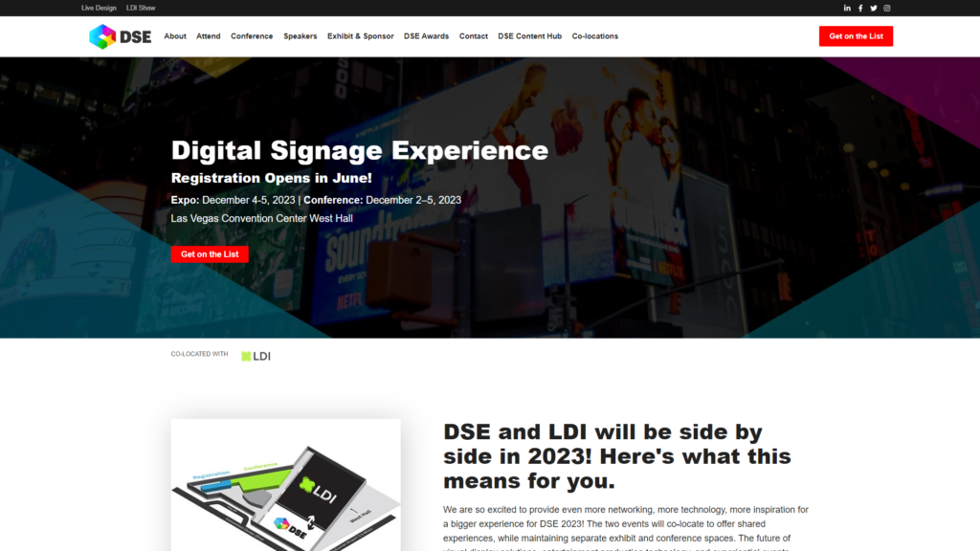Open the Conference menu item
The height and width of the screenshot is (551, 980).
pos(252,36)
